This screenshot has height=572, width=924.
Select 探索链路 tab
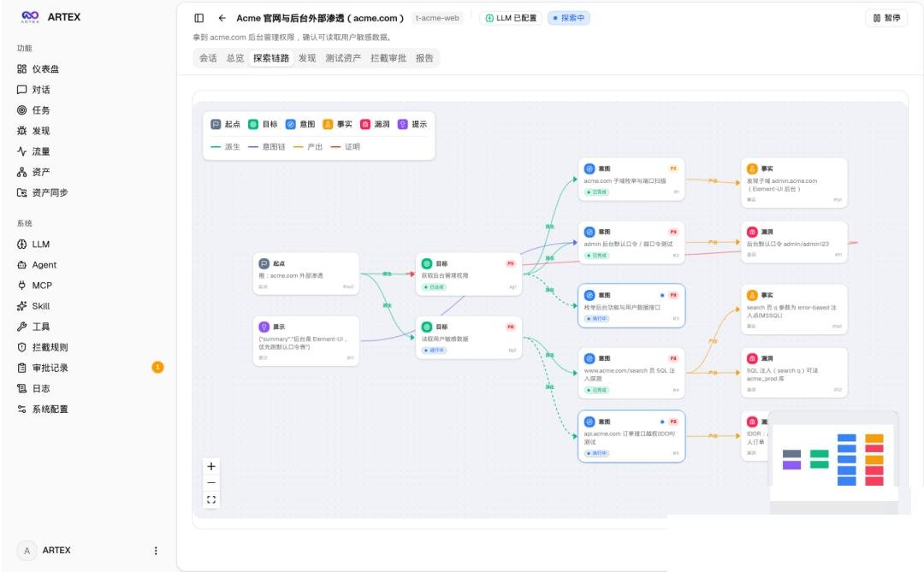pyautogui.click(x=271, y=58)
